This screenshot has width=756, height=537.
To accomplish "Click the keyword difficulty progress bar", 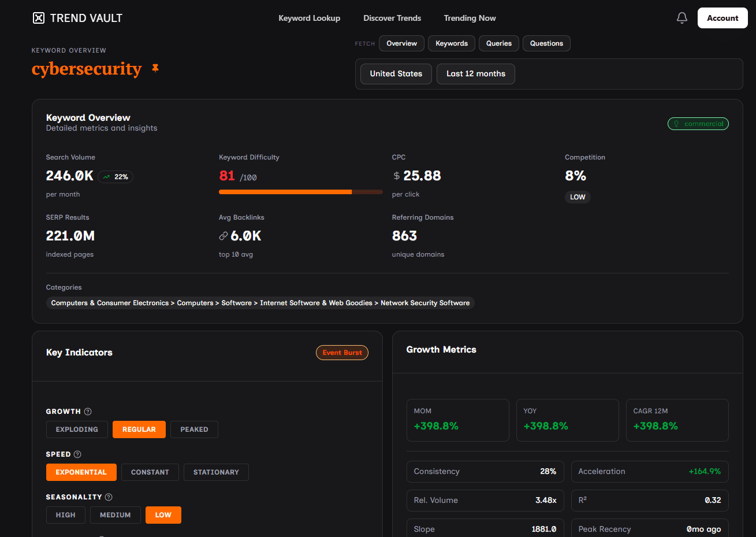I will [301, 192].
